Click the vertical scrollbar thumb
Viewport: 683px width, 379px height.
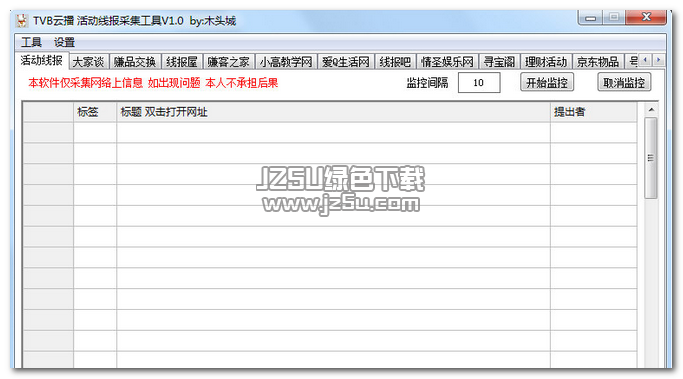click(651, 158)
